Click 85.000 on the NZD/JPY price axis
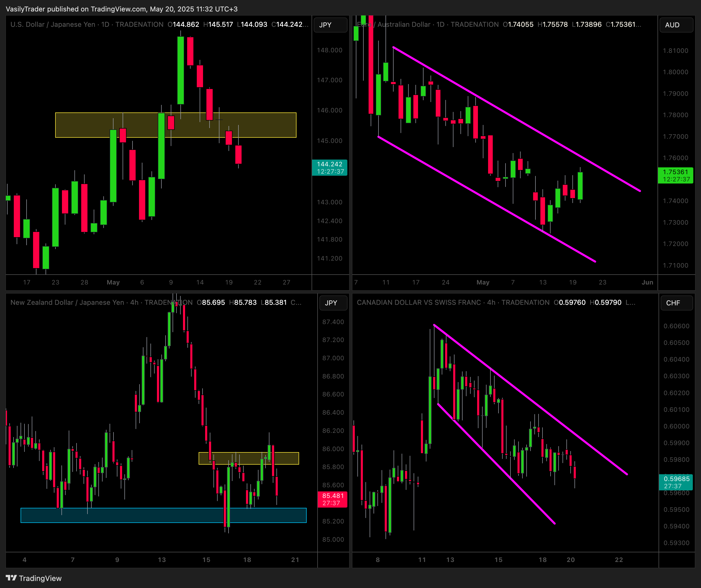Screen dimensions: 701x588 [333, 539]
